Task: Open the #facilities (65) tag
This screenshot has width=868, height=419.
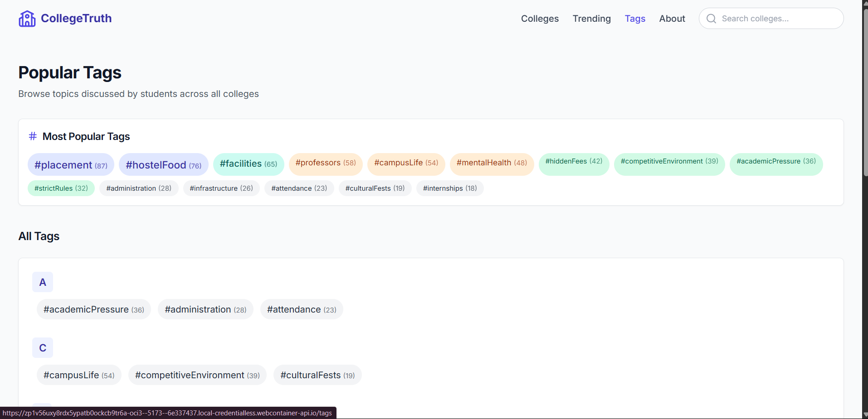Action: pos(249,164)
